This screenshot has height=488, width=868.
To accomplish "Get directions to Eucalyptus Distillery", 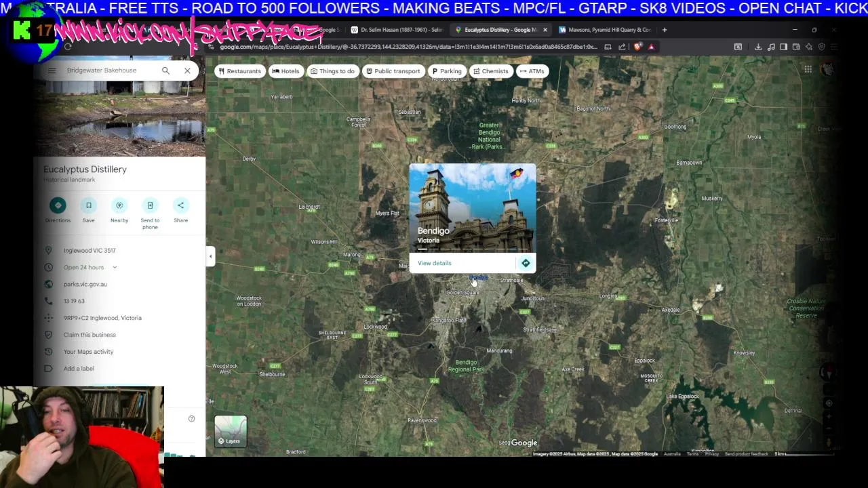I will (x=58, y=210).
